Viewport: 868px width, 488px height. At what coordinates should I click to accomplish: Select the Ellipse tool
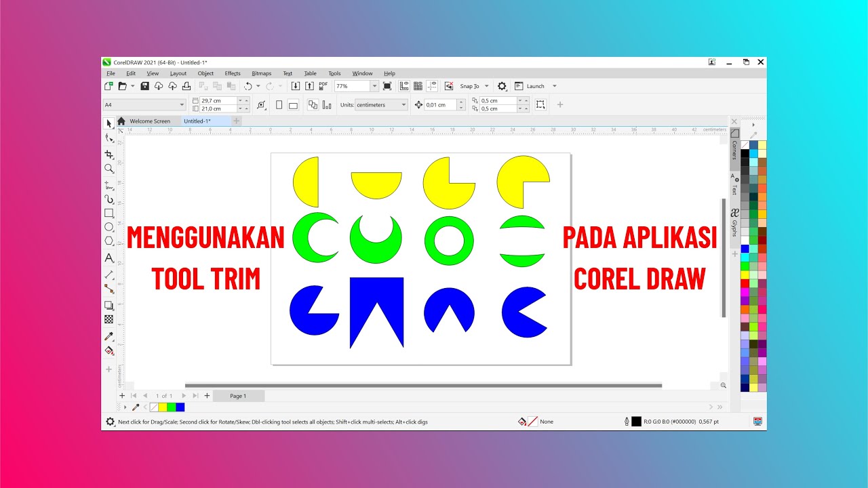108,227
